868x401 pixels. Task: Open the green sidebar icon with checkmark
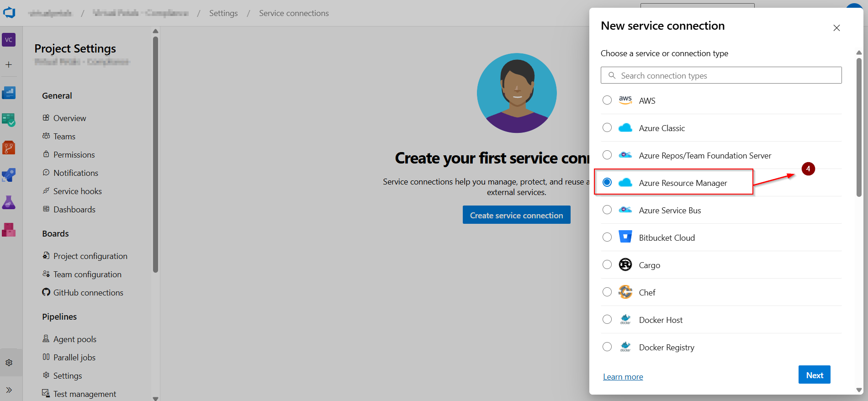click(x=9, y=120)
